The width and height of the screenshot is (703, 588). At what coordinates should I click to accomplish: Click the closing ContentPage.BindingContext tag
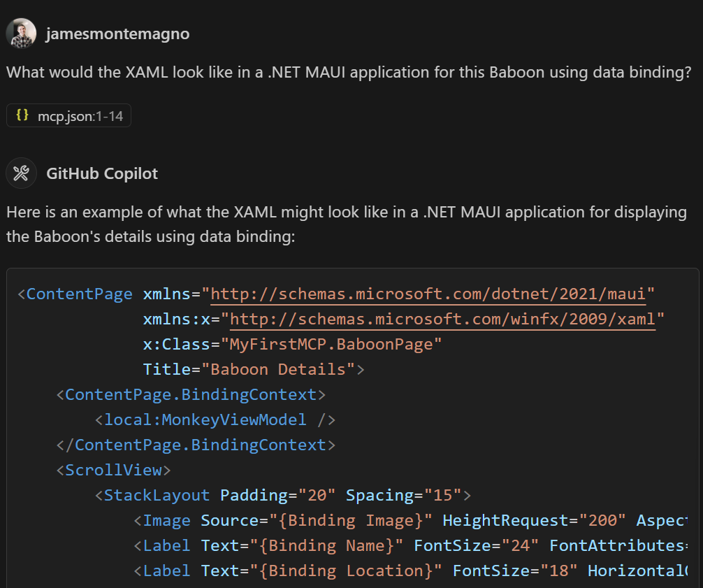pyautogui.click(x=196, y=445)
